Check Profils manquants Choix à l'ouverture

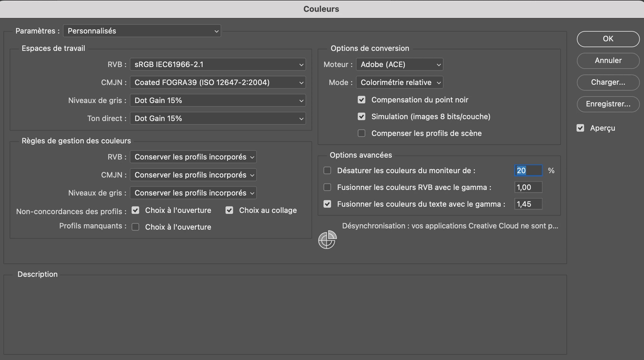click(136, 227)
